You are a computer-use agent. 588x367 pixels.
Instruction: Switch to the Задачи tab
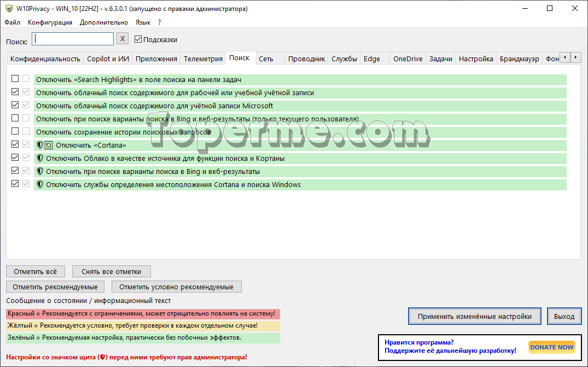441,59
